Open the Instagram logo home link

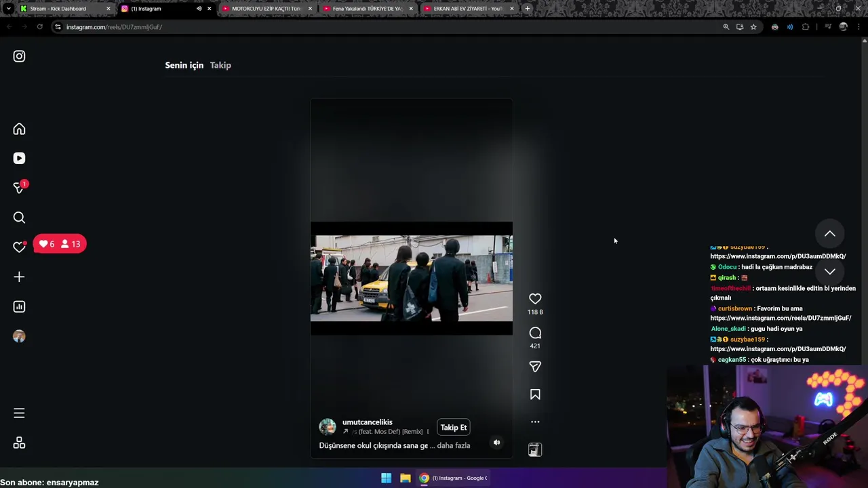pyautogui.click(x=19, y=56)
